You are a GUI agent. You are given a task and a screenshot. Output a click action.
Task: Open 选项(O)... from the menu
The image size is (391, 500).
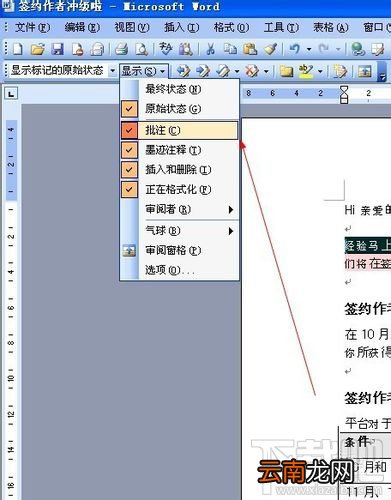point(179,270)
